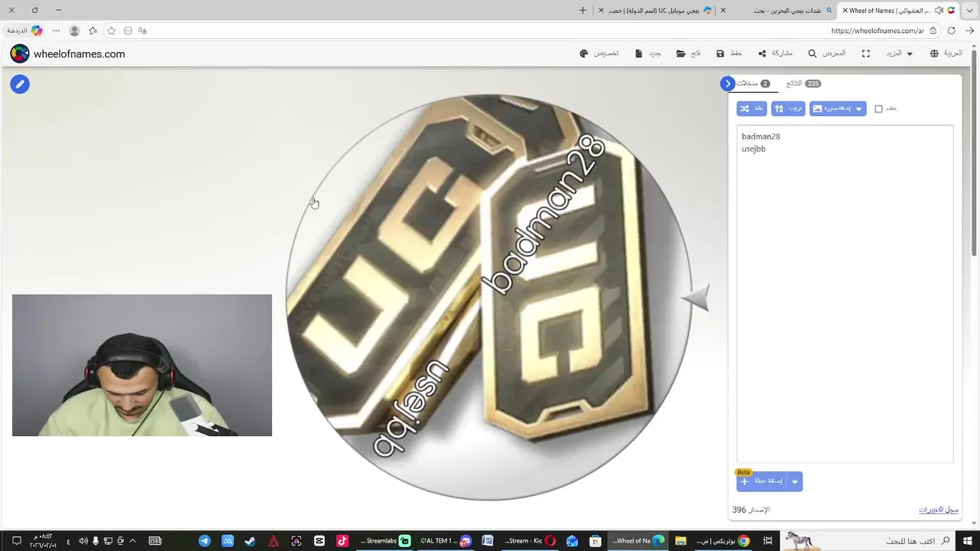Open a saved wheel via فتح
The image size is (980, 551).
coord(688,54)
